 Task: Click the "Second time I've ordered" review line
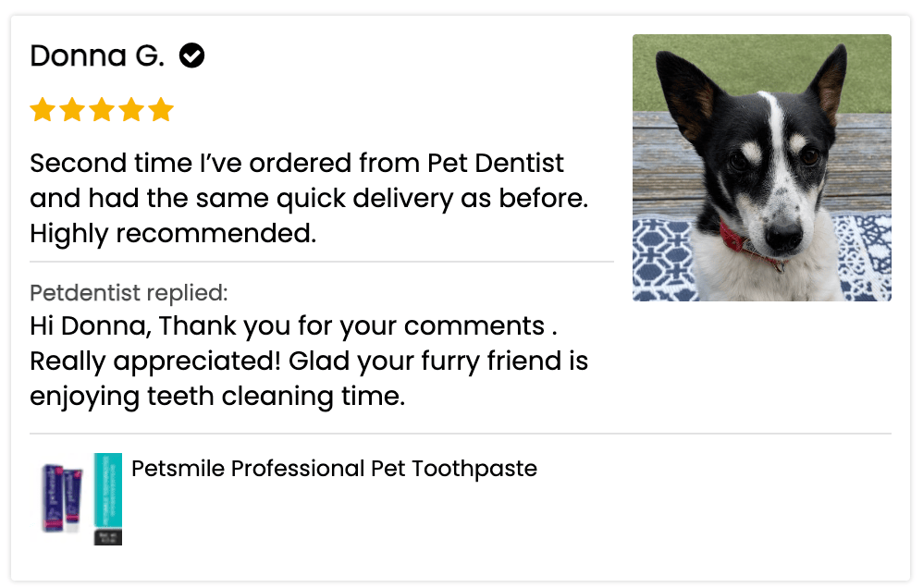(x=296, y=164)
